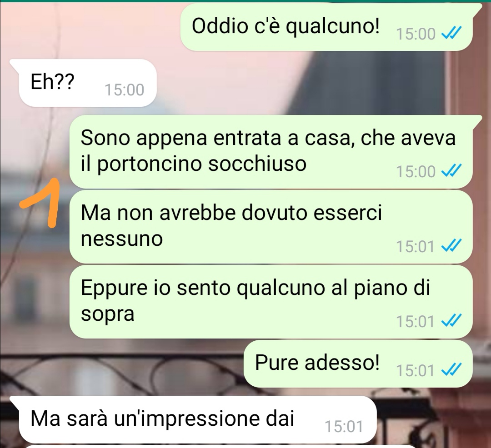
Task: Click read checkmarks on 'Oddio c'è qualcuno!'
Action: [451, 33]
